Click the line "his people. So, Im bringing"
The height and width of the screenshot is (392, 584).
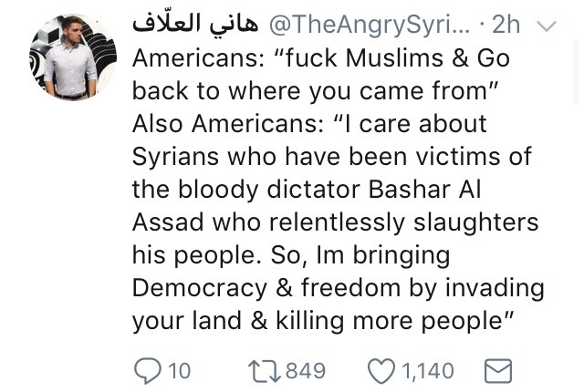pyautogui.click(x=291, y=254)
